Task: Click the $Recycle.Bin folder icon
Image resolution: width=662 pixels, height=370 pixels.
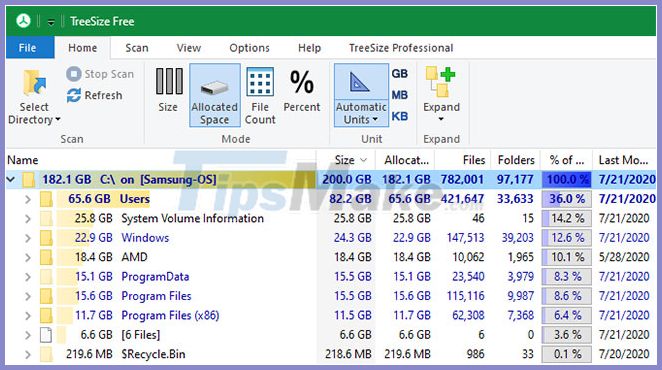Action: (x=46, y=354)
